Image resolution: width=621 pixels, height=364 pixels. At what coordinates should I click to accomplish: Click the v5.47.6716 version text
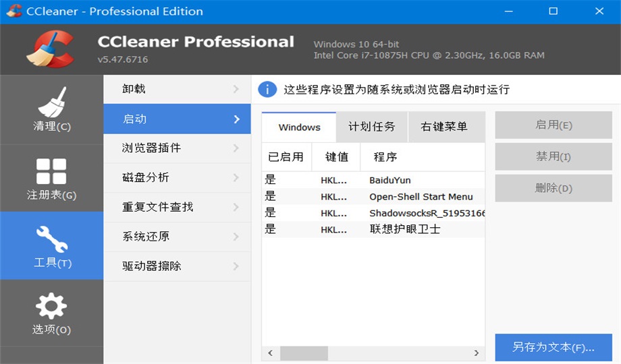tap(123, 59)
